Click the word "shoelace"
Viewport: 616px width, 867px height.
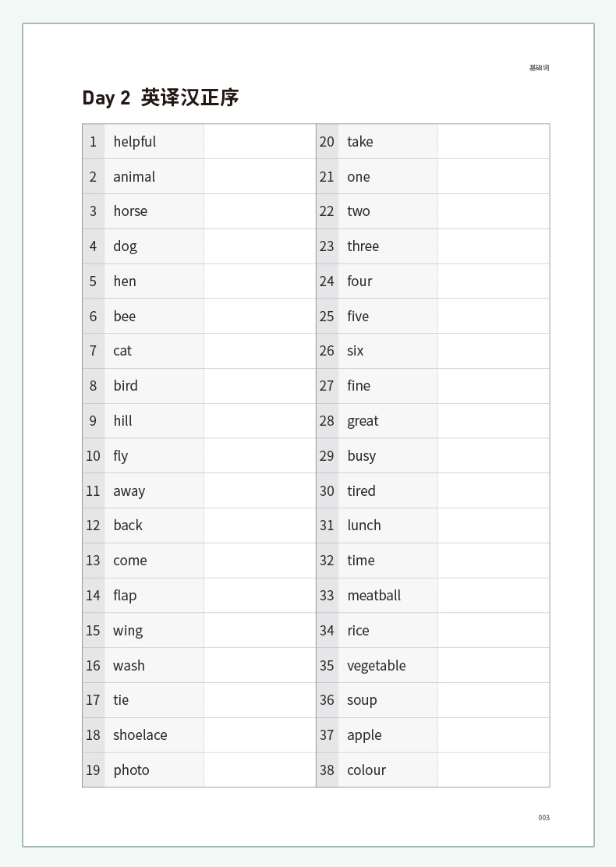pyautogui.click(x=140, y=735)
